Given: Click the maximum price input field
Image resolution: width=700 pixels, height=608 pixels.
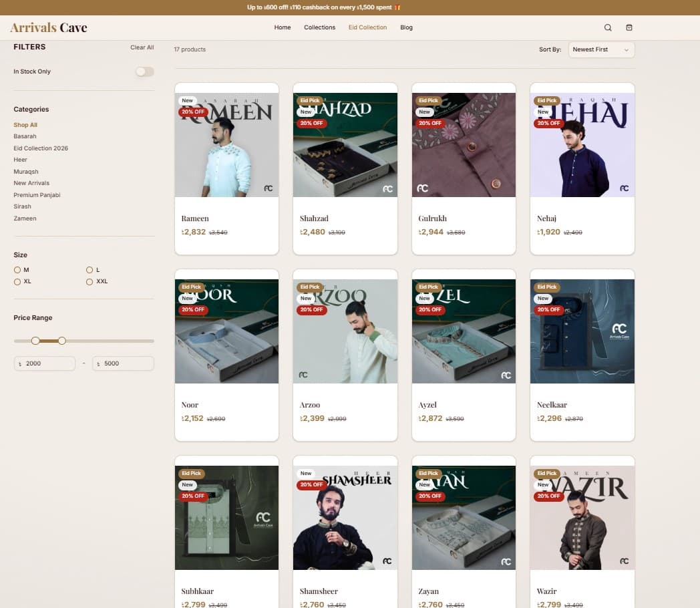Looking at the screenshot, I should pyautogui.click(x=124, y=363).
